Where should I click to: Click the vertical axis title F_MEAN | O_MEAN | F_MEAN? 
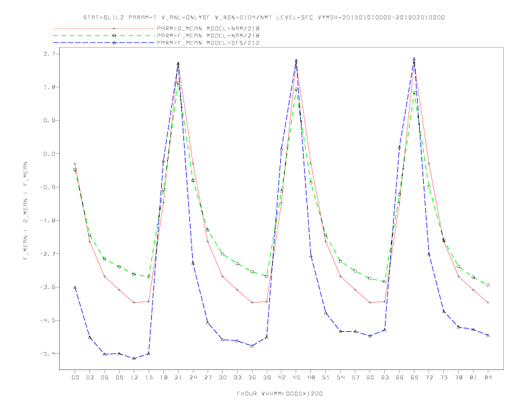26,211
